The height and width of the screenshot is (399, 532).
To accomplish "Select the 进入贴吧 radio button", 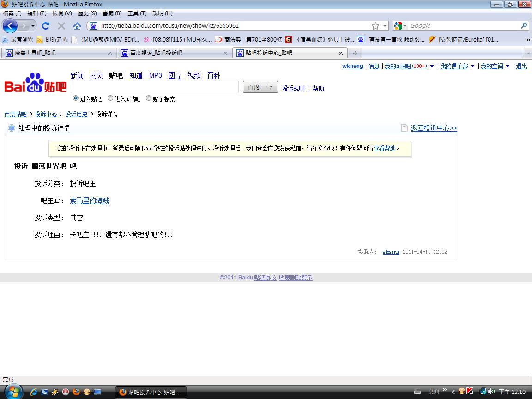I will [x=76, y=98].
